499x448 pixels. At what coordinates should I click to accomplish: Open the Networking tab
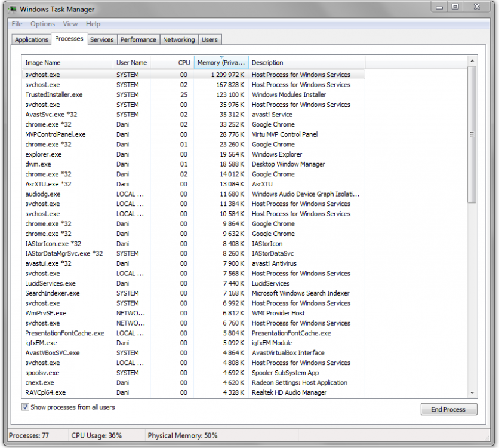coord(179,40)
